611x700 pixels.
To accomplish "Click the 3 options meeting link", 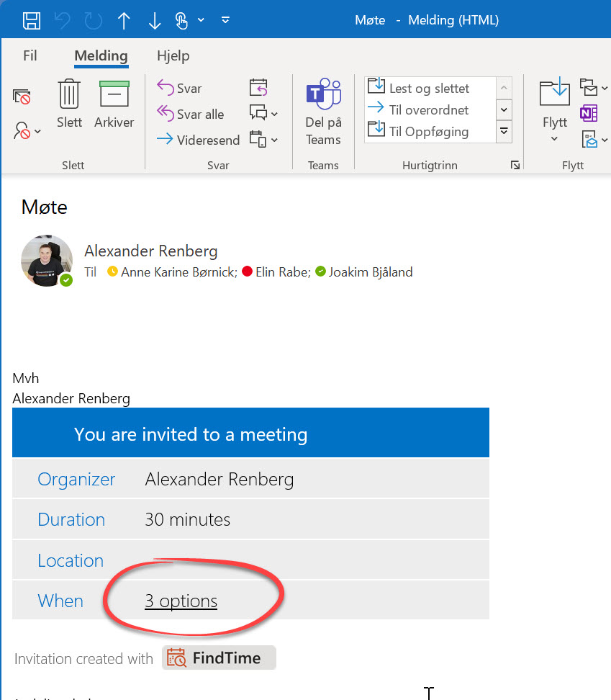I will 181,601.
